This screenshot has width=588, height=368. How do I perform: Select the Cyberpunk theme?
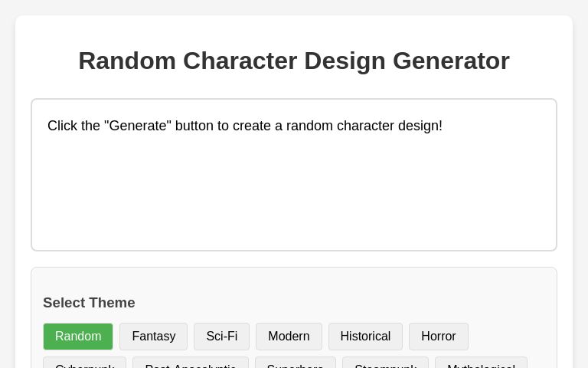tap(84, 363)
